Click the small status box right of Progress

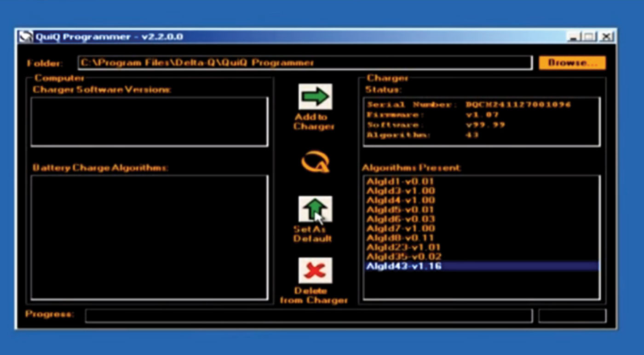572,316
